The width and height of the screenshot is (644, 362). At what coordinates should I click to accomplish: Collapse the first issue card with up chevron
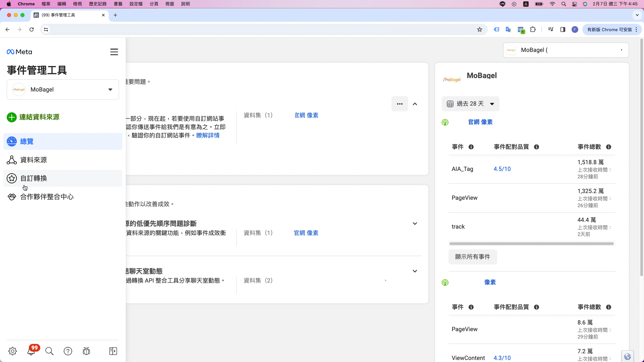415,104
